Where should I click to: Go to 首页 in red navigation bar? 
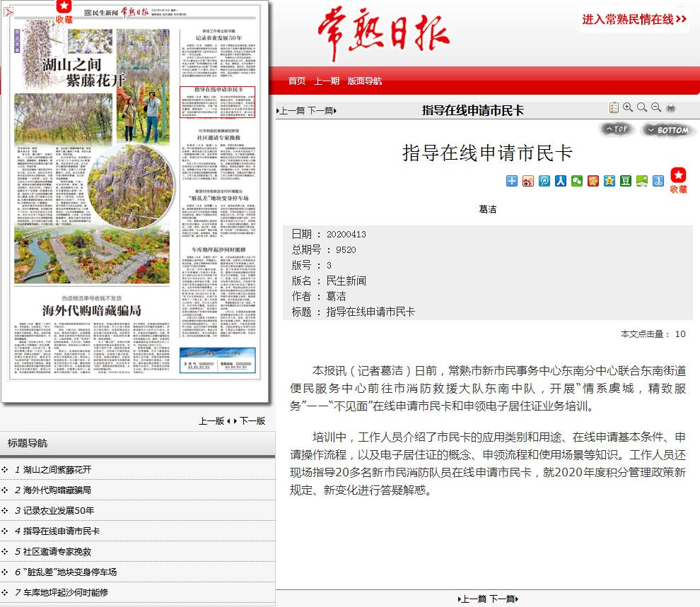click(297, 81)
